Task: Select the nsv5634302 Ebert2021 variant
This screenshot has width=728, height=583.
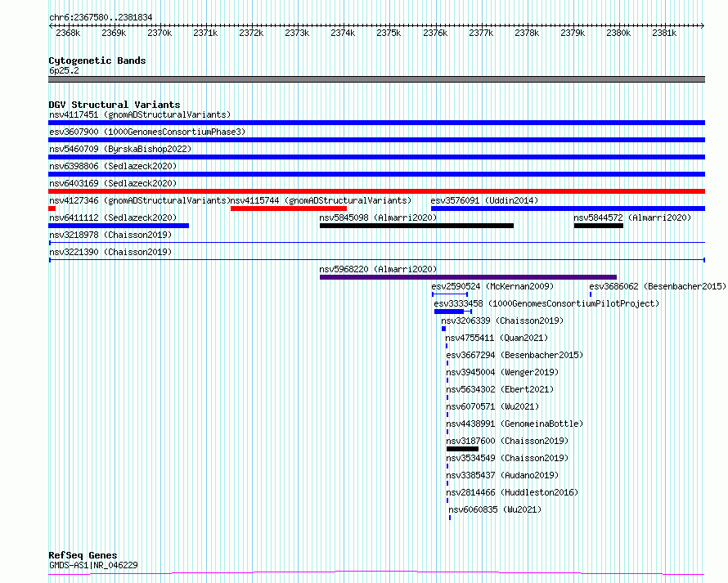Action: coord(500,389)
